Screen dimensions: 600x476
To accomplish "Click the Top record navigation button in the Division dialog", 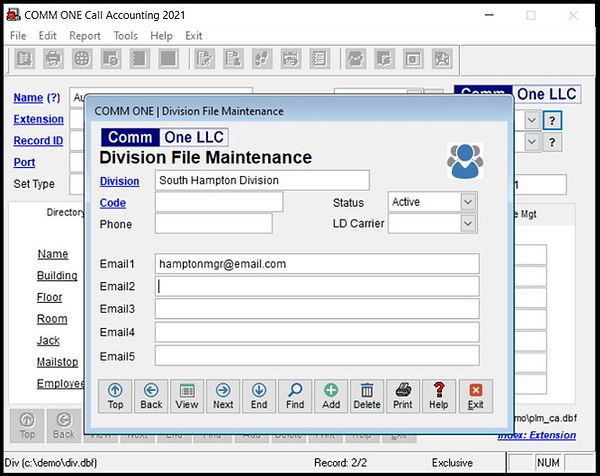I will click(x=115, y=396).
